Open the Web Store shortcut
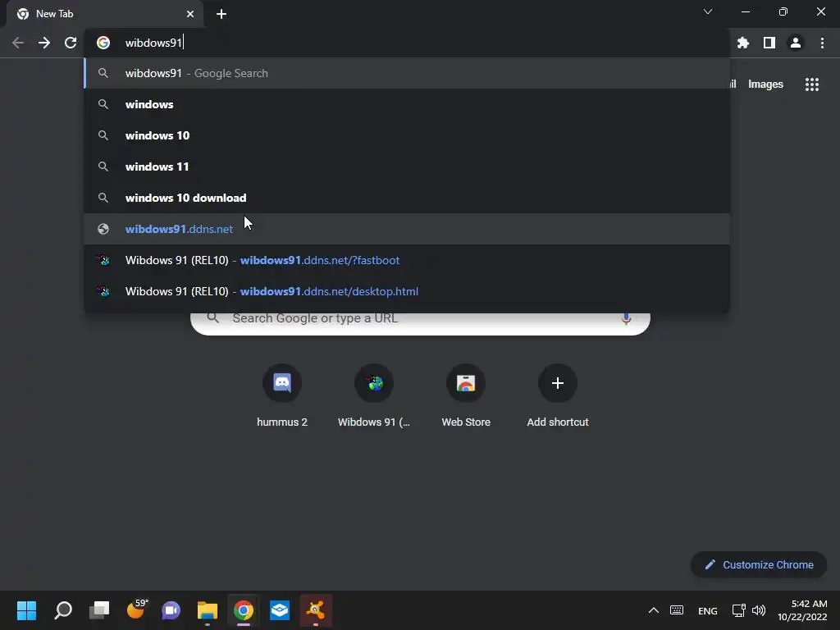 pos(466,395)
